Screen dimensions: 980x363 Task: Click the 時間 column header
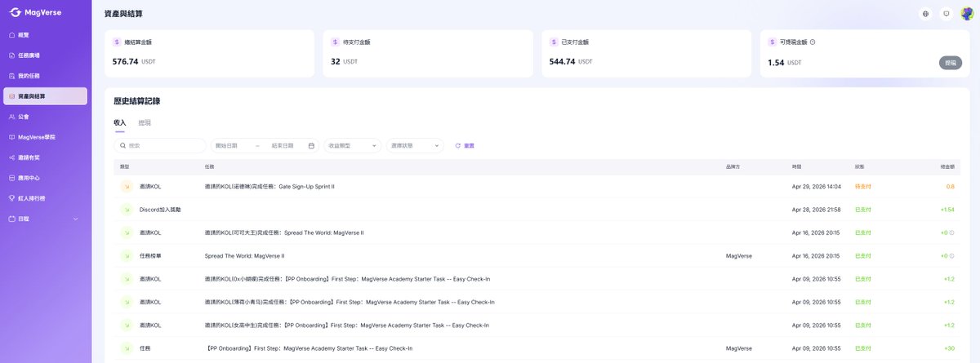(x=796, y=166)
